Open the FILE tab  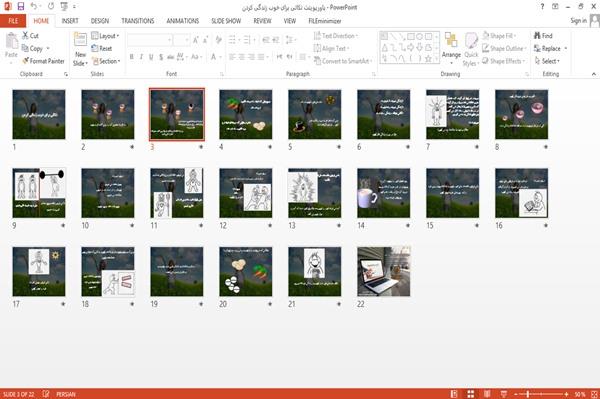[13, 21]
